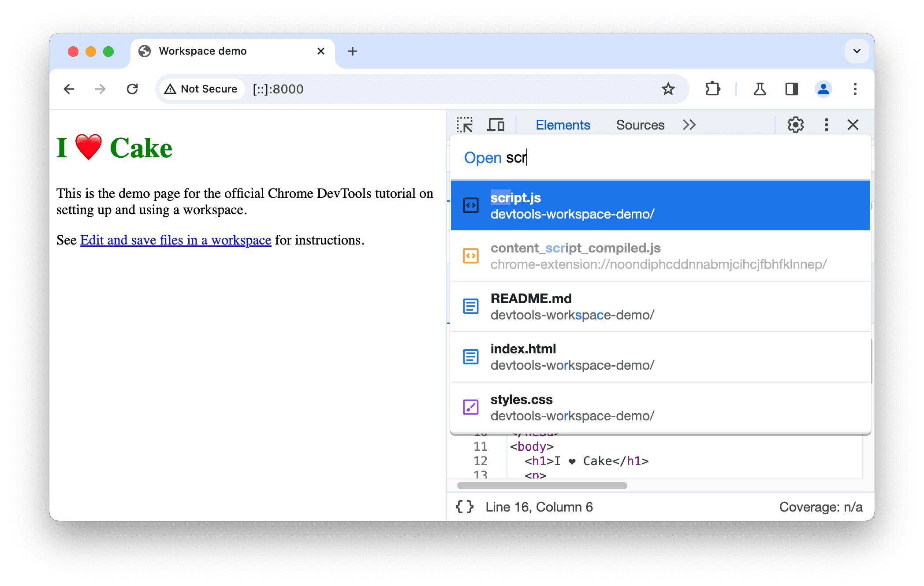
Task: Click the Elements panel inspector icon
Action: point(467,125)
